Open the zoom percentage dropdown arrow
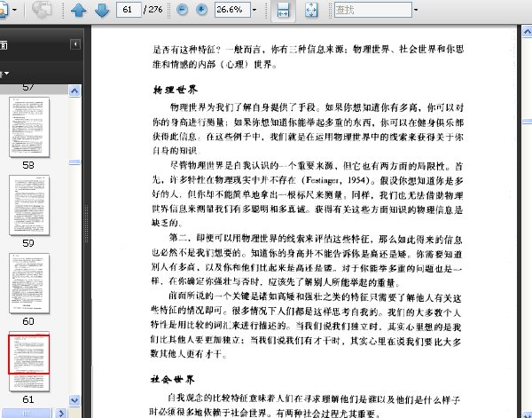Image resolution: width=532 pixels, height=418 pixels. (254, 10)
